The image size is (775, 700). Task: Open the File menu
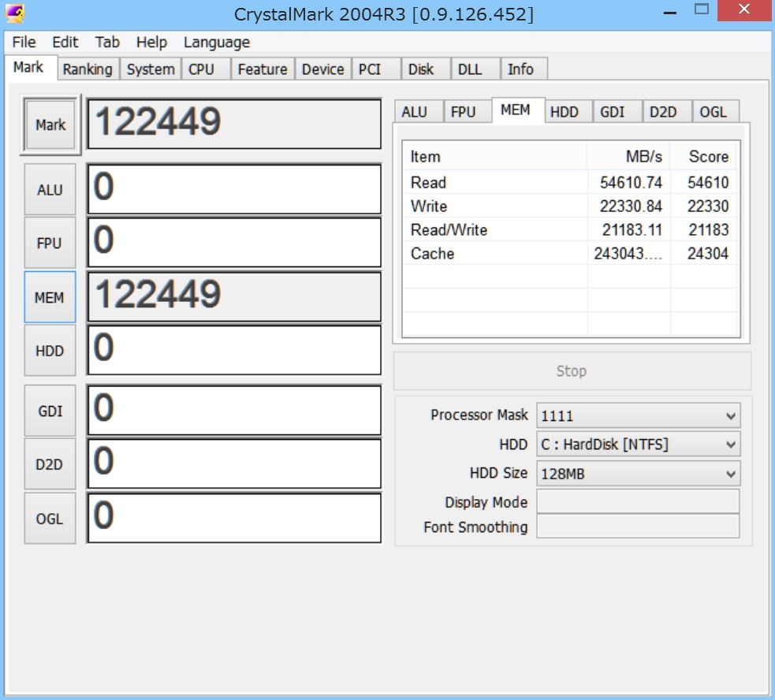pyautogui.click(x=24, y=43)
